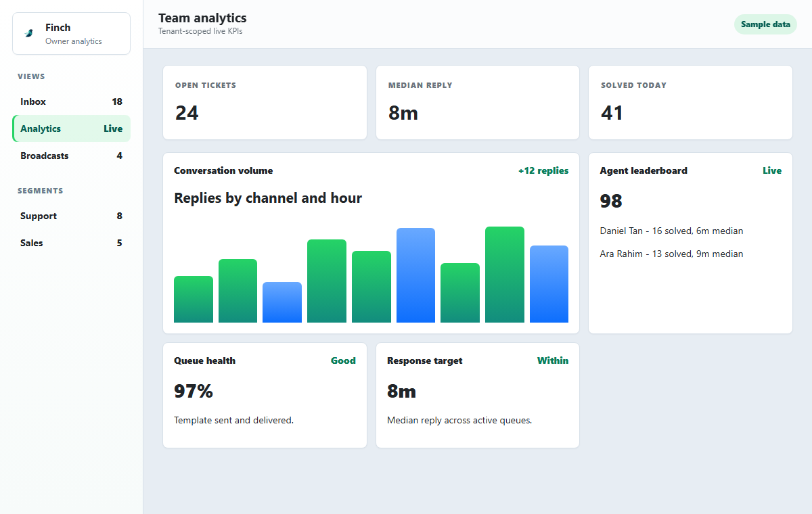Open the Inbox view

71,101
